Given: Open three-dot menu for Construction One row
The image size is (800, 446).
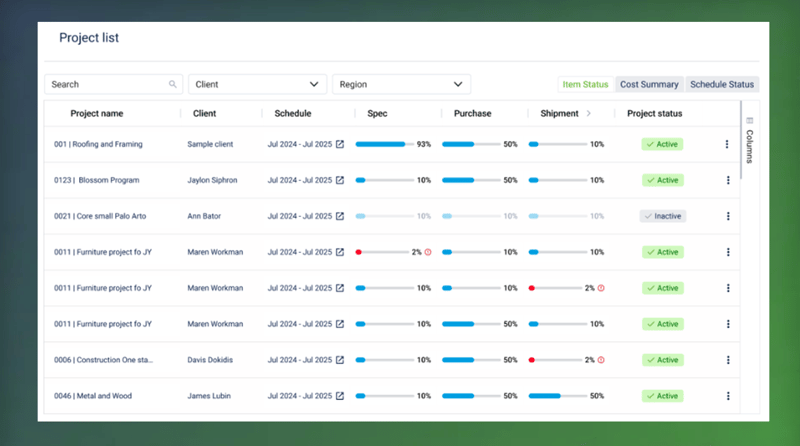Looking at the screenshot, I should (728, 360).
